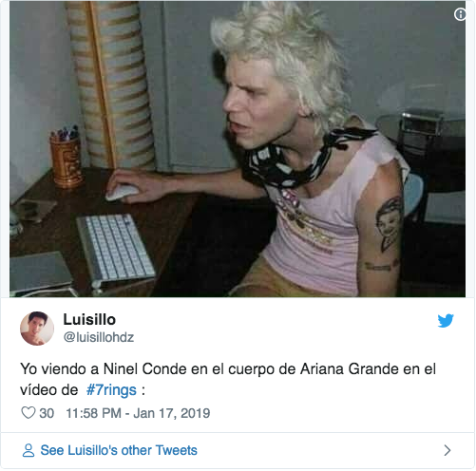Like the tweet with the heart icon
476x471 pixels.
pos(29,413)
